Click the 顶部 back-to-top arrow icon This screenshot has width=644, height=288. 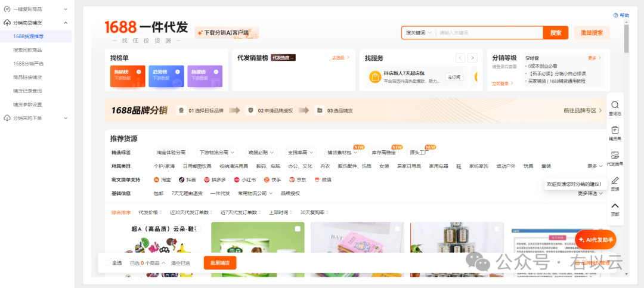coord(615,206)
